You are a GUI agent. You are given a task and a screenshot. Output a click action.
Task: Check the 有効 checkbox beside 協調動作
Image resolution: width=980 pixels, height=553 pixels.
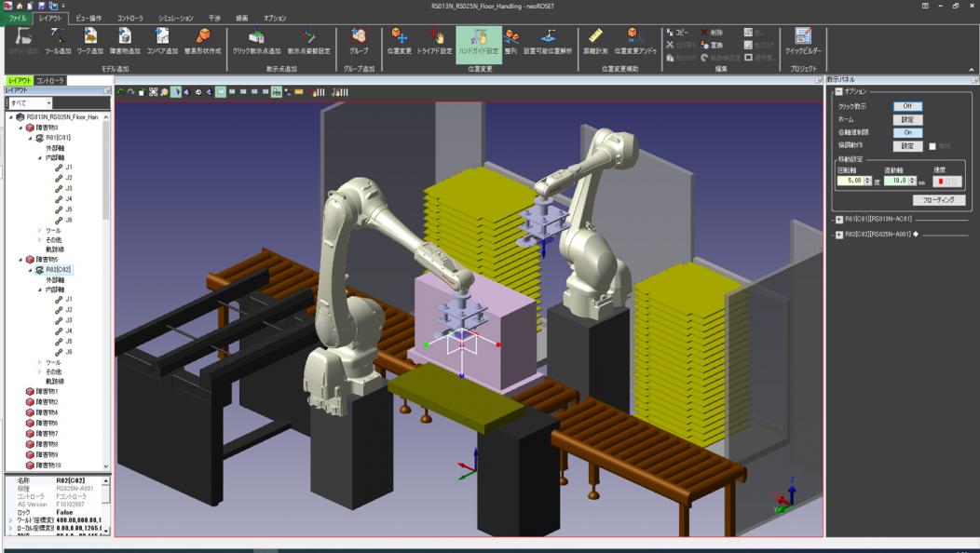[933, 146]
